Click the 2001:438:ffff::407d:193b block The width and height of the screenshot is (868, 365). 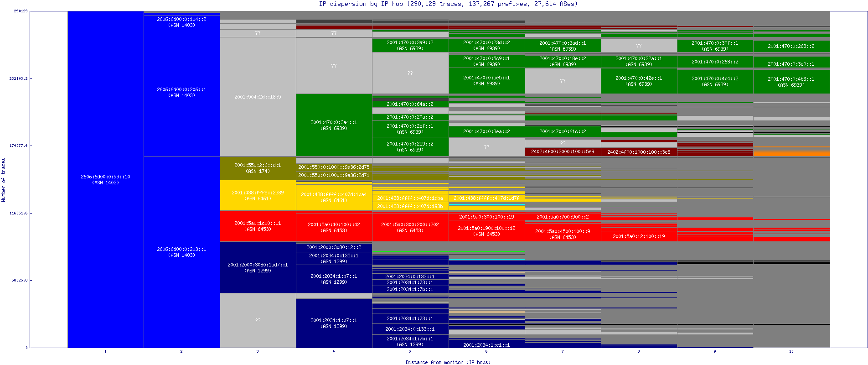click(410, 206)
